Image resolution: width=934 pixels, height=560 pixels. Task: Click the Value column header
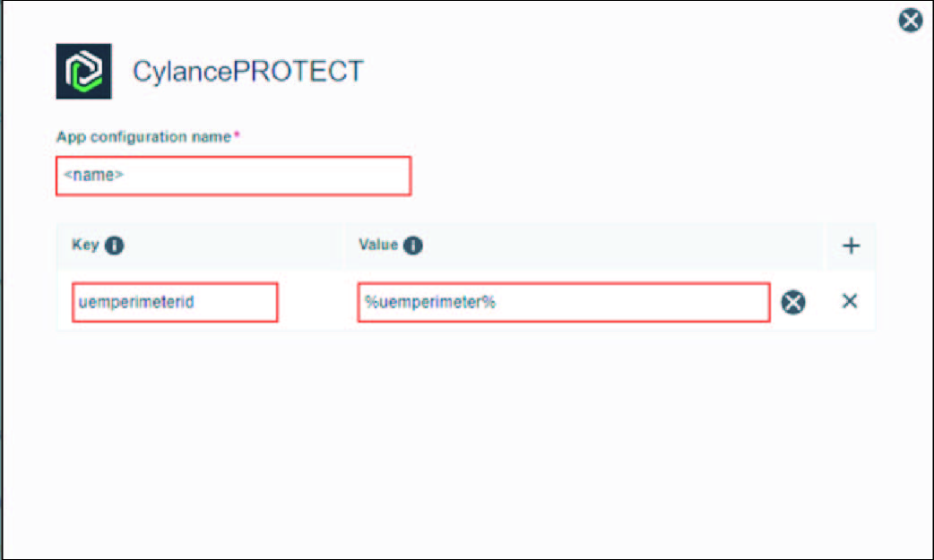point(378,245)
